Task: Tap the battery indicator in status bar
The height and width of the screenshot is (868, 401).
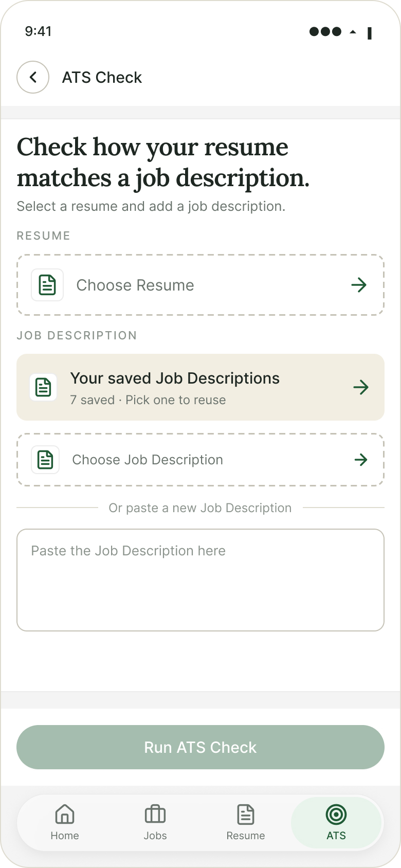Action: click(x=370, y=33)
